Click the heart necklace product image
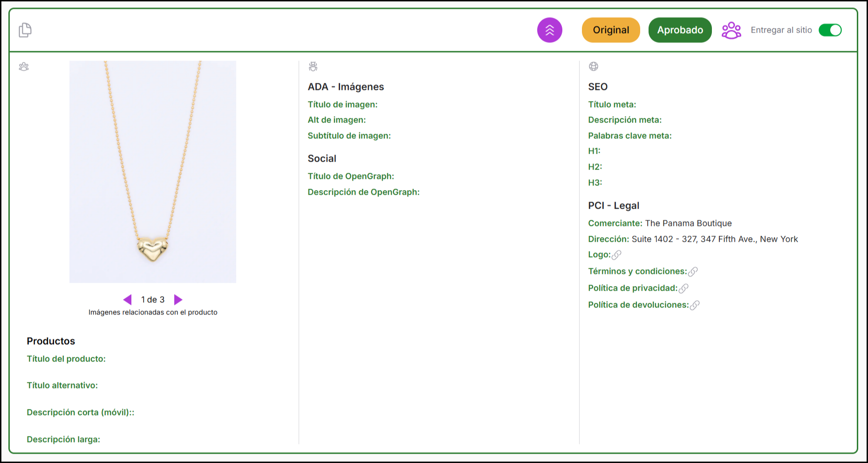The height and width of the screenshot is (463, 868). click(x=153, y=171)
